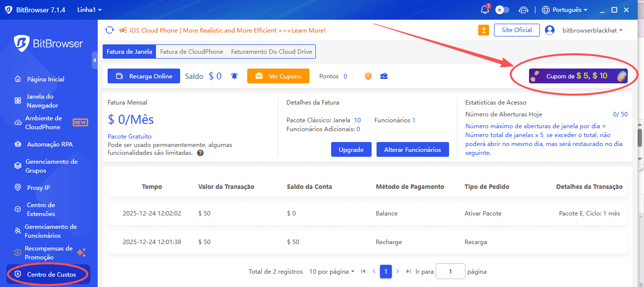Click the BitBrowser logo in sidebar
This screenshot has width=644, height=287.
(48, 43)
